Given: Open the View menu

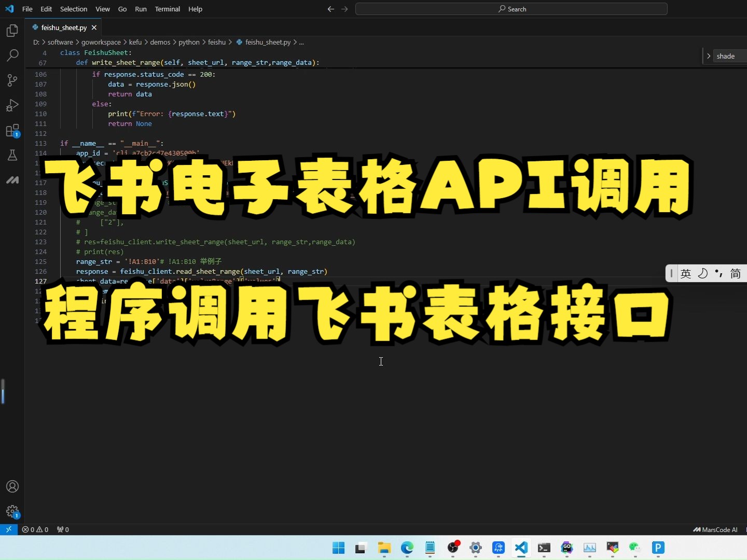Looking at the screenshot, I should (103, 9).
